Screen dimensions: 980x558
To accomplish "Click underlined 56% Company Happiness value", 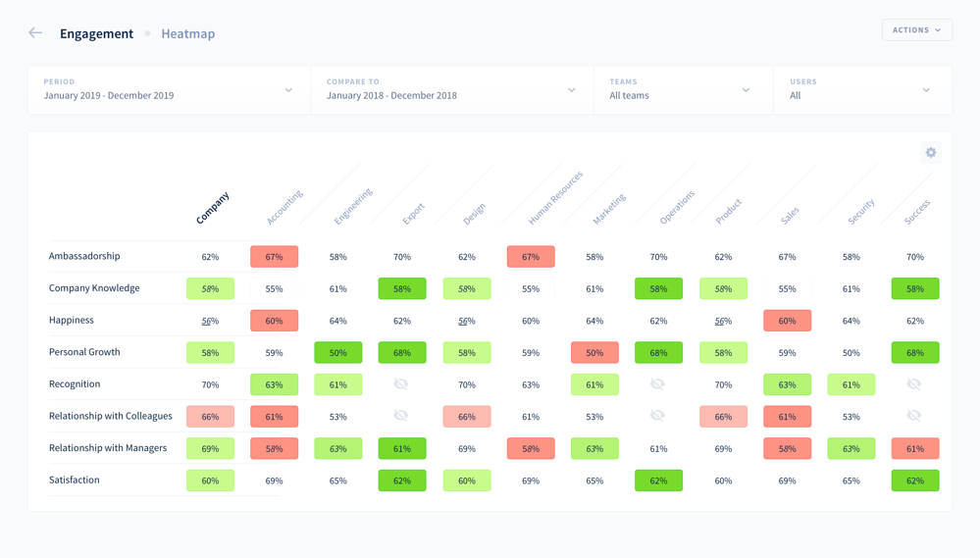I will pyautogui.click(x=210, y=321).
